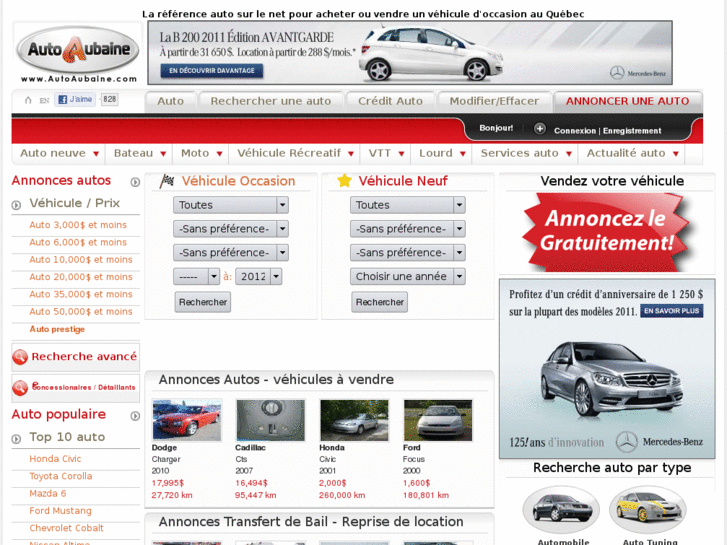Open the Honda Civic popular link
This screenshot has width=727, height=545.
click(55, 459)
